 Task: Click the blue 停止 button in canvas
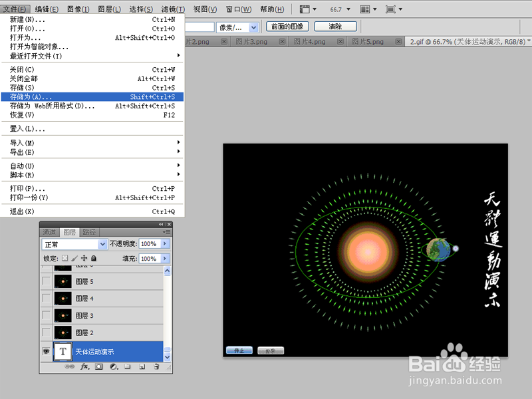click(239, 350)
